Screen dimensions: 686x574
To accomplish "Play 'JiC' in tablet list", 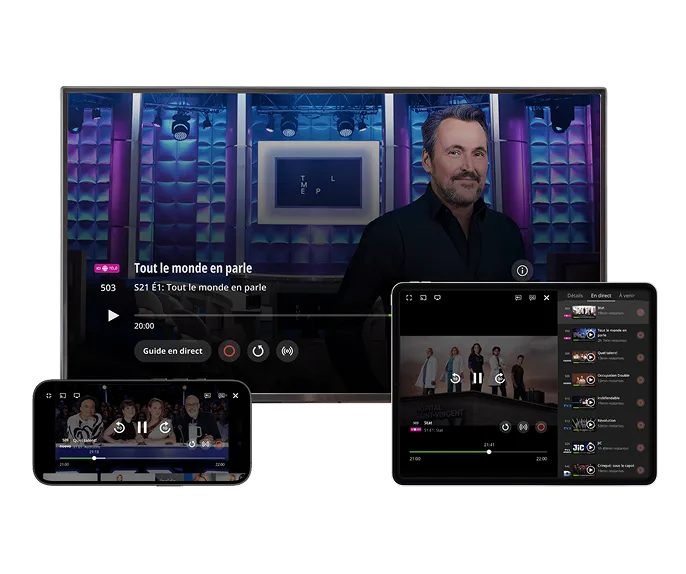I will pyautogui.click(x=590, y=447).
